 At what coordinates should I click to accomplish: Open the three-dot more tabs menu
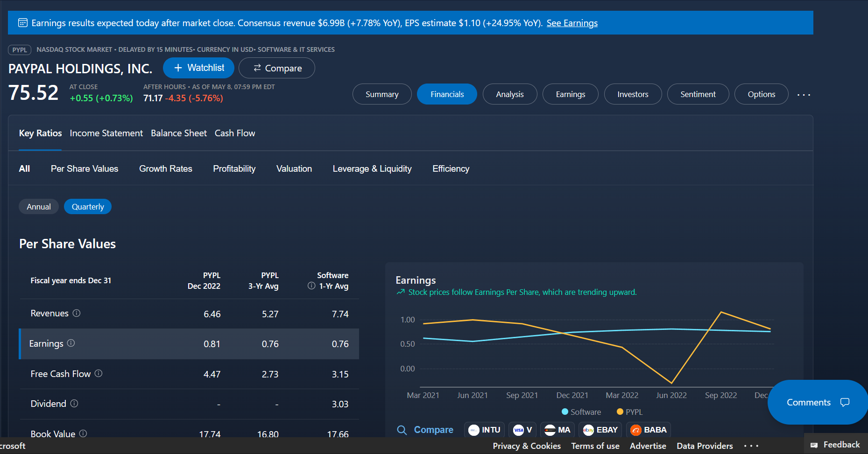click(804, 95)
